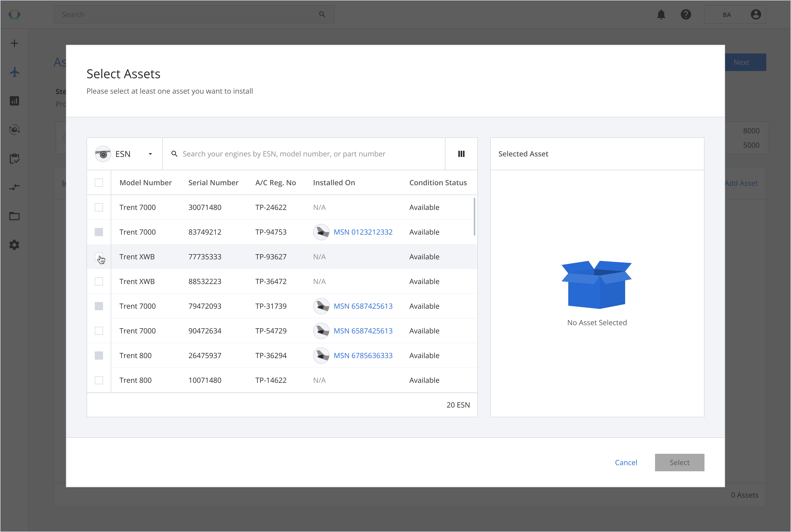791x532 pixels.
Task: Click TP-14622 registration cell
Action: [x=271, y=380]
